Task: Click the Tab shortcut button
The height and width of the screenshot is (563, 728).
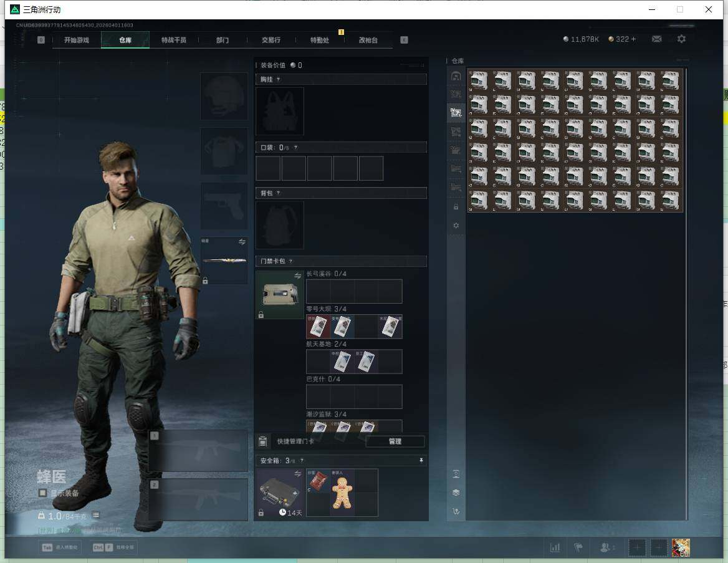Action: pos(60,547)
